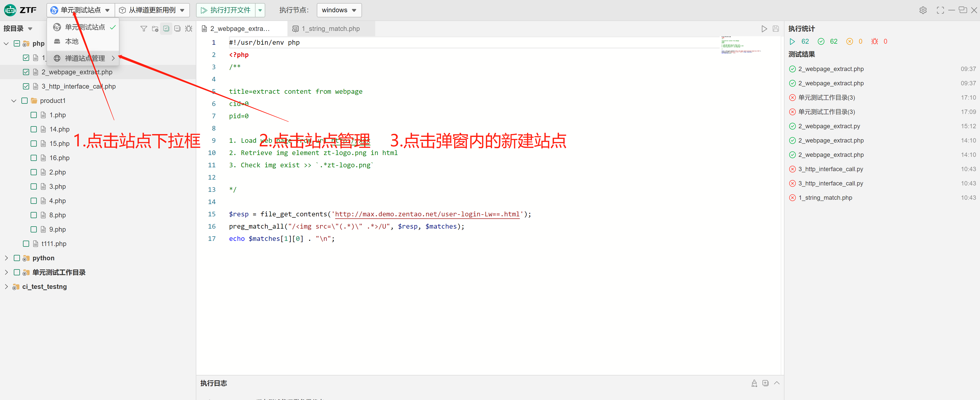
Task: Check the python folder checkbox
Action: tap(17, 258)
